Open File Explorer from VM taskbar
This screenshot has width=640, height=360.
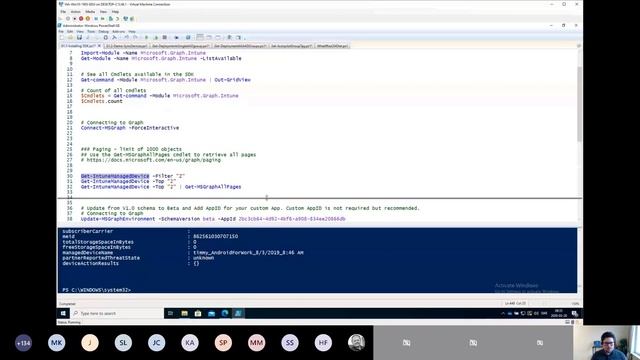pos(184,313)
